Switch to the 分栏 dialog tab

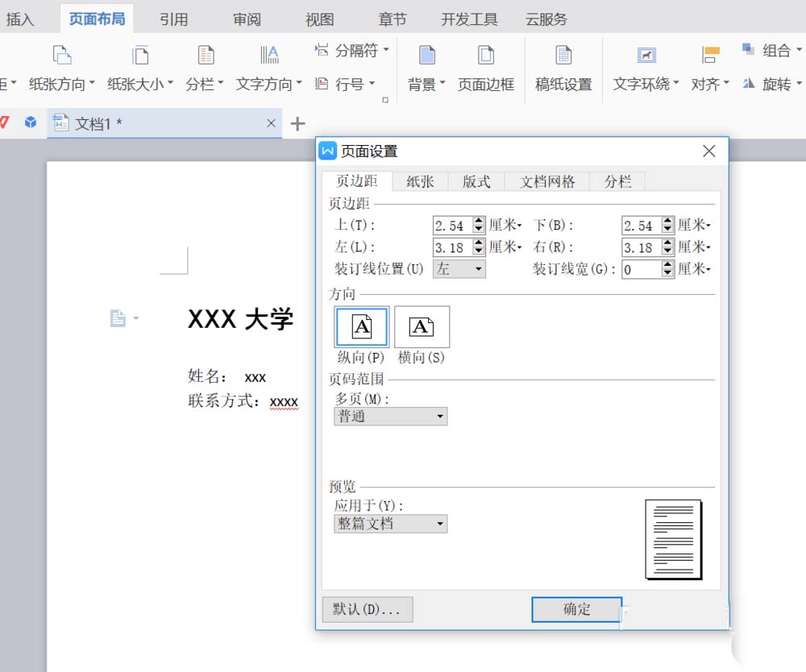(x=617, y=181)
